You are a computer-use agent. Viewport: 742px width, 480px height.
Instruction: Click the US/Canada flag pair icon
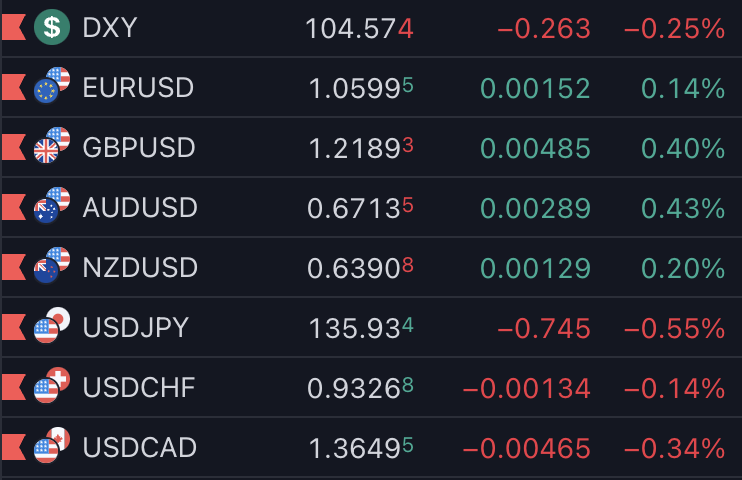click(52, 445)
